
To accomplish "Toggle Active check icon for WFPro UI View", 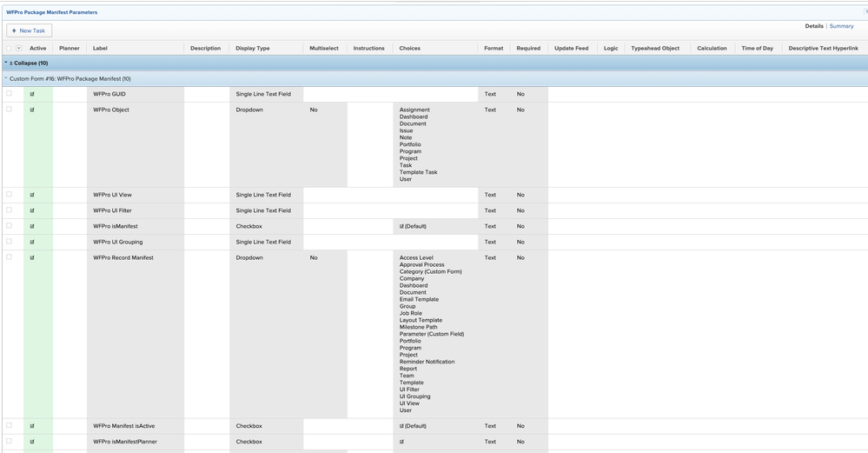I will click(32, 195).
